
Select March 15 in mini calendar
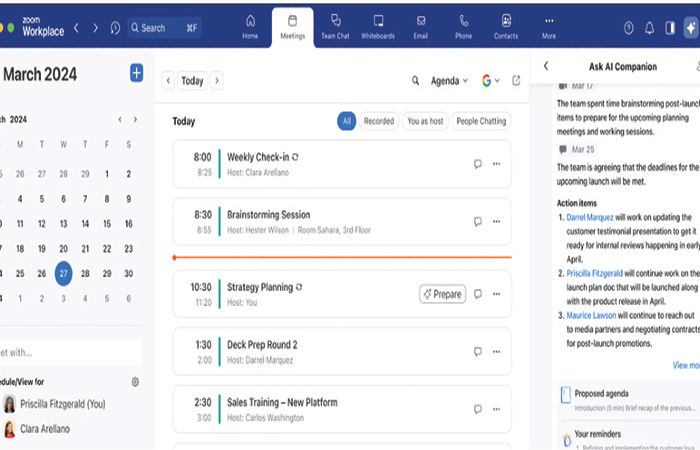pyautogui.click(x=107, y=224)
